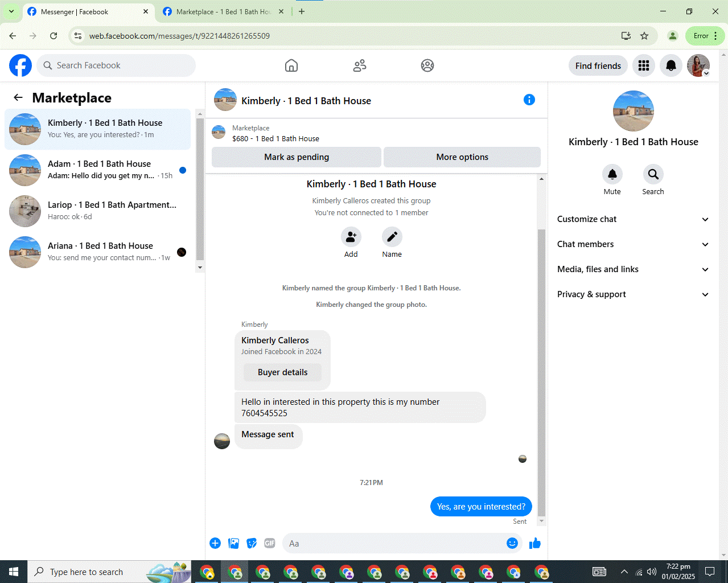Open Ariana 1 Bed 1 Bath House conversation
This screenshot has height=583, width=728.
98,252
